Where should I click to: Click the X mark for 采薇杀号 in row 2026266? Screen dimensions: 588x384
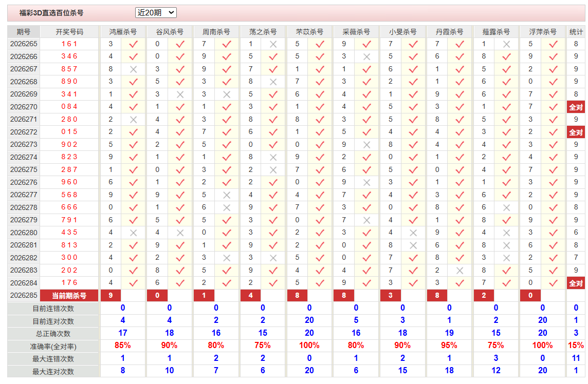coord(366,56)
